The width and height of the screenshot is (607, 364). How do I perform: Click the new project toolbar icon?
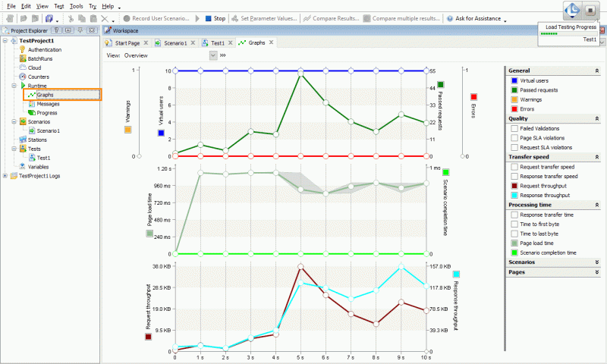10,18
